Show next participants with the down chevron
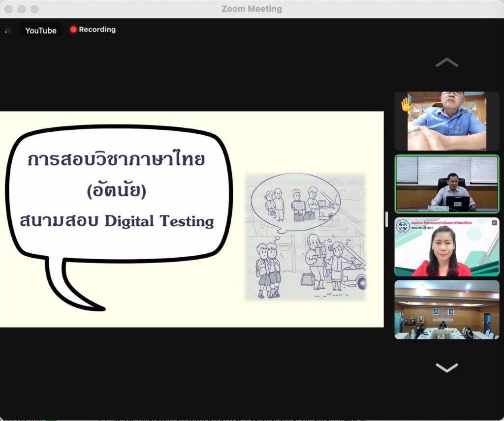 (446, 367)
